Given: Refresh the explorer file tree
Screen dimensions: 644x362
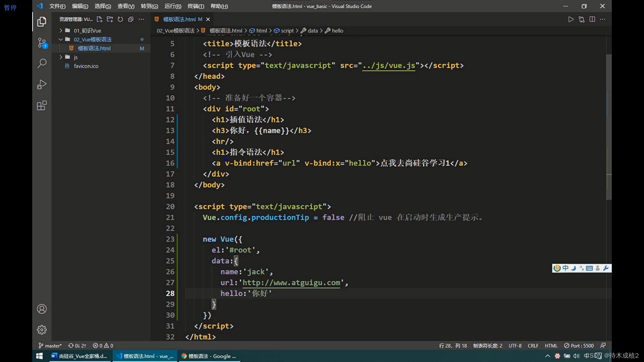Looking at the screenshot, I should [x=120, y=19].
